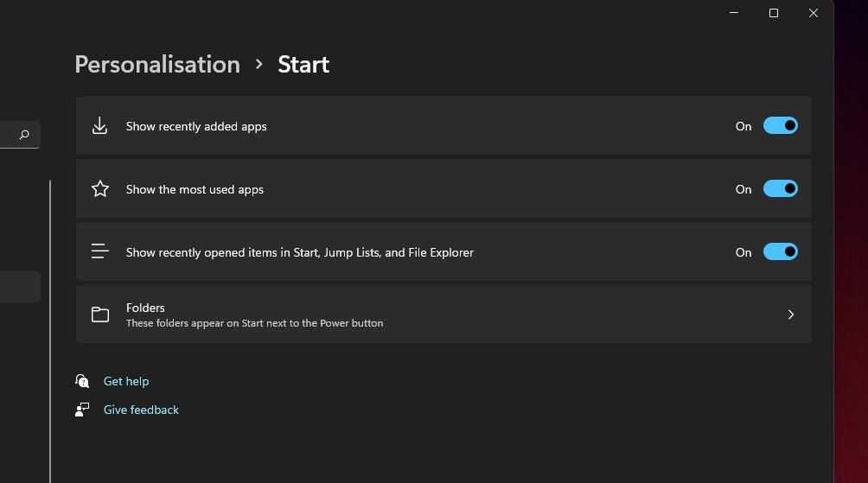Click the Give feedback person icon

point(82,410)
